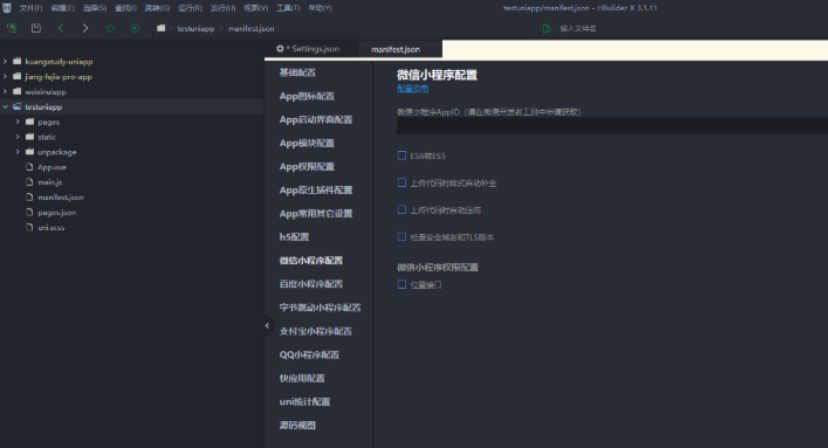Screen dimensions: 828x448
Task: Click the pages folder icon
Action: click(x=30, y=122)
